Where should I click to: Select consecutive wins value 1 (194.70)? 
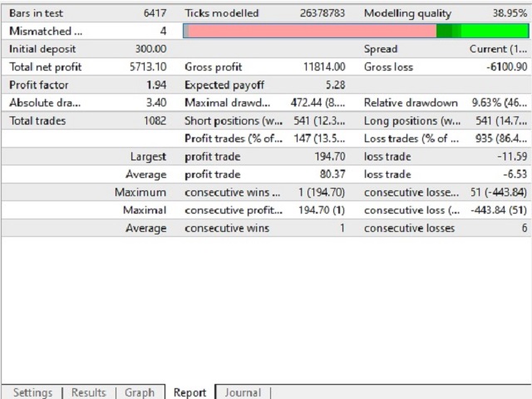[x=322, y=192]
